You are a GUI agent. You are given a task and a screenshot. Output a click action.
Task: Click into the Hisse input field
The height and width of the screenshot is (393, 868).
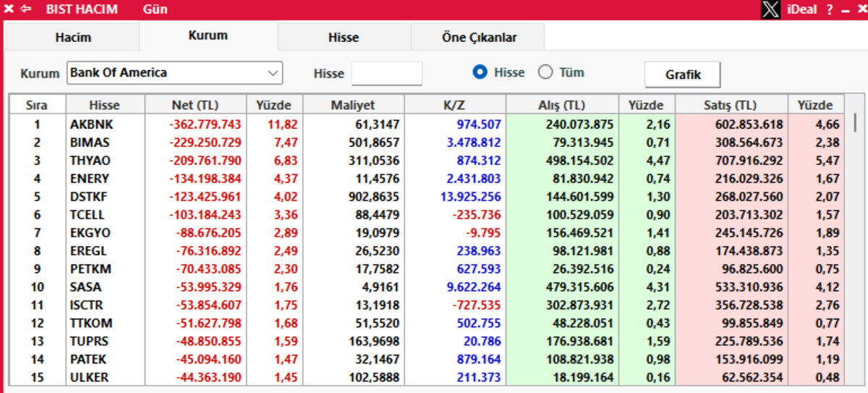[x=386, y=73]
